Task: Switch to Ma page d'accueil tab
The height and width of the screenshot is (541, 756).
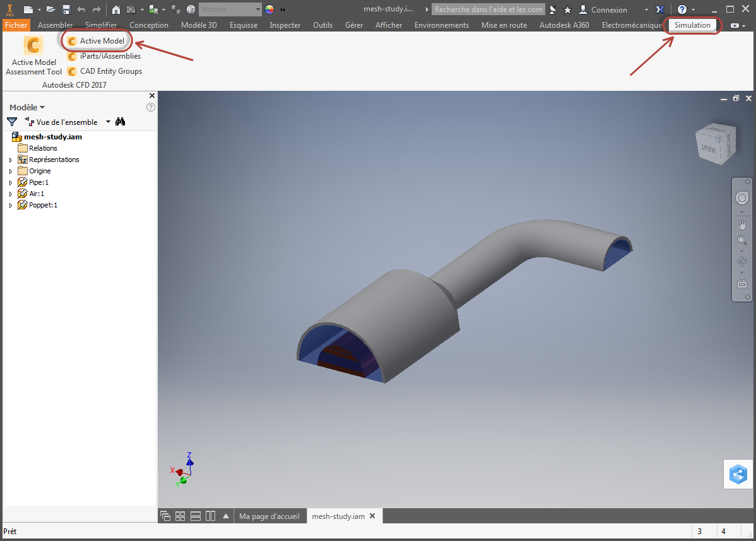Action: coord(269,516)
